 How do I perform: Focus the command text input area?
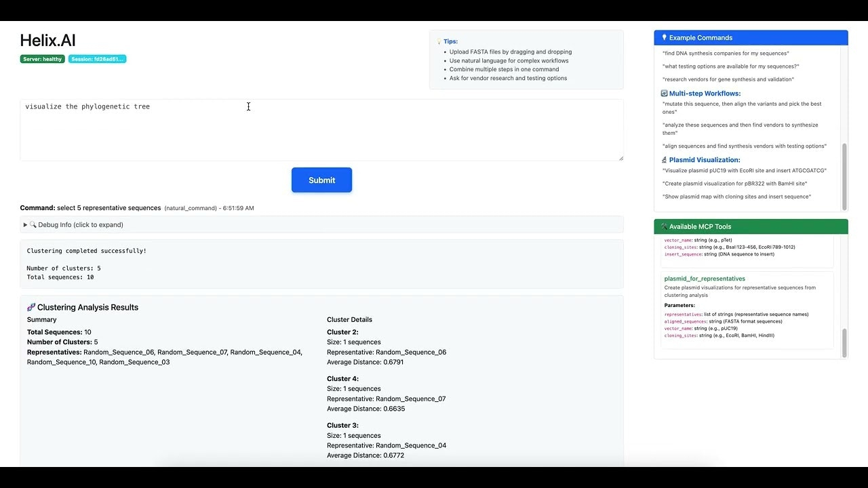(321, 130)
